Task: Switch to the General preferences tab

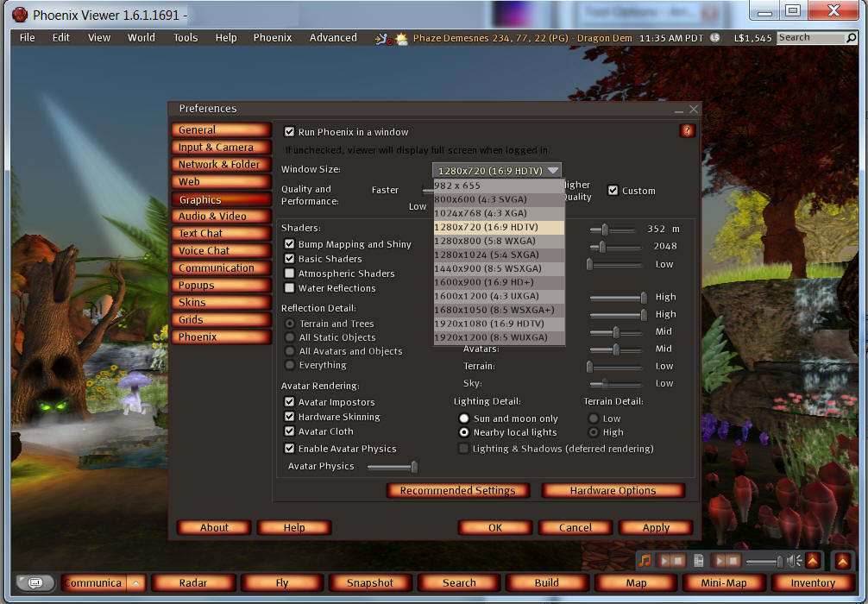Action: [x=222, y=130]
